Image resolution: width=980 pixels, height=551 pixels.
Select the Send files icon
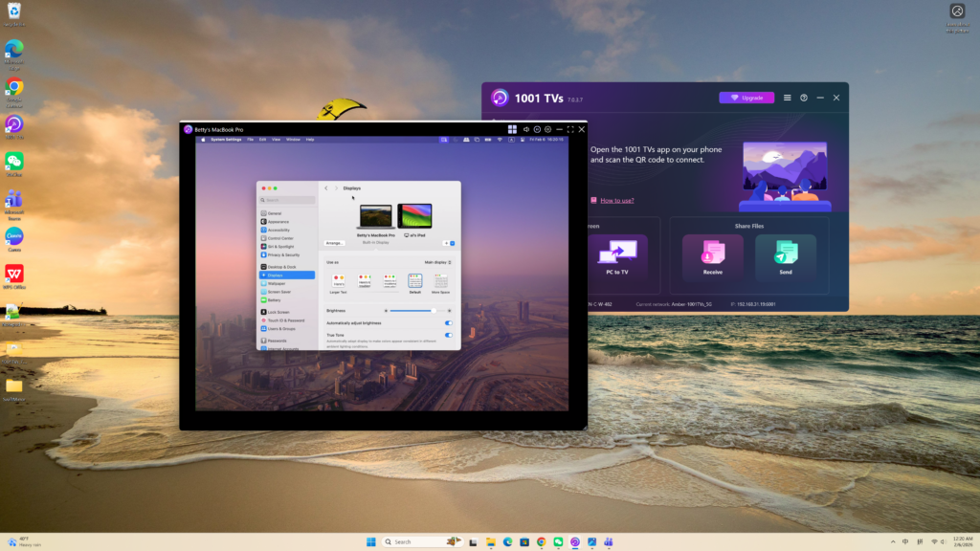tap(785, 254)
